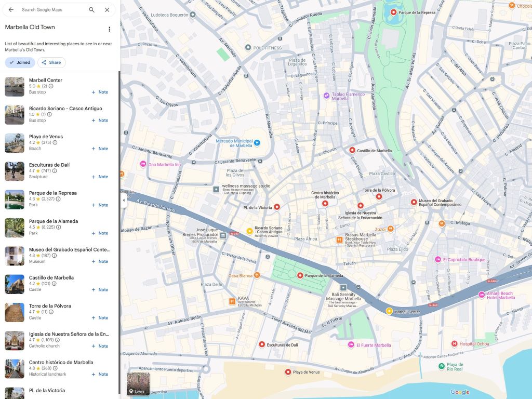Open Playa de Venus rating info icon
The width and height of the screenshot is (532, 399).
click(55, 142)
